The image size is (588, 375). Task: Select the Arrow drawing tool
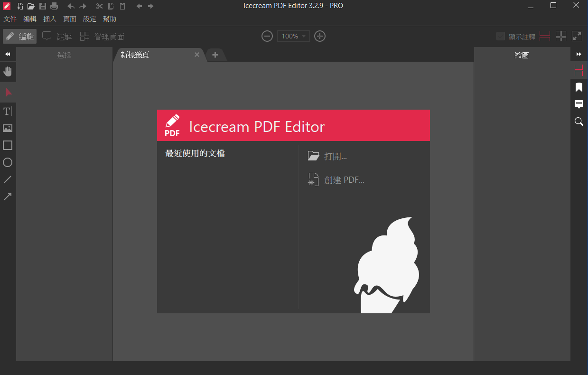pos(8,197)
